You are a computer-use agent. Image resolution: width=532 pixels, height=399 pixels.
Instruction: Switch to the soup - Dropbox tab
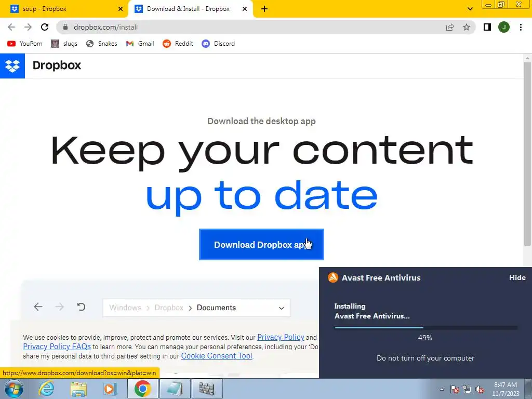[x=64, y=9]
